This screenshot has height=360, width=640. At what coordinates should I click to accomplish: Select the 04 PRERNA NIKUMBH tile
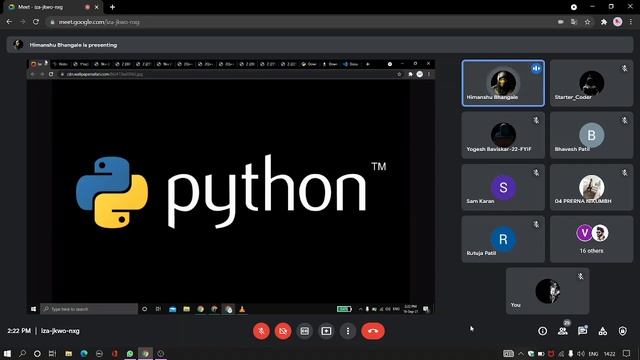pyautogui.click(x=591, y=187)
